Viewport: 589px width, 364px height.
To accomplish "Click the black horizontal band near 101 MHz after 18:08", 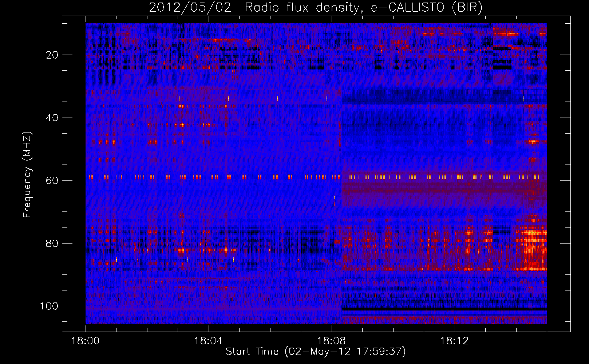I will [x=444, y=309].
